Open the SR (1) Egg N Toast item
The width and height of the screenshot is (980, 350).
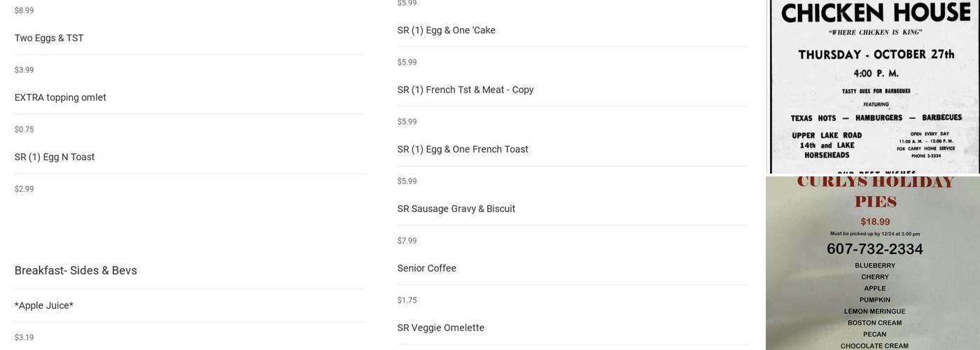point(55,157)
